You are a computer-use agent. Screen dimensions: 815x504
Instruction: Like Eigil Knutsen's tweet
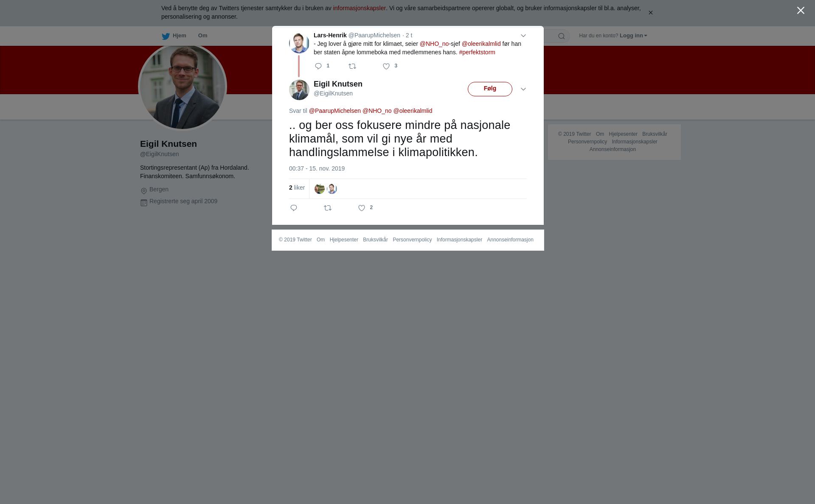pyautogui.click(x=362, y=208)
